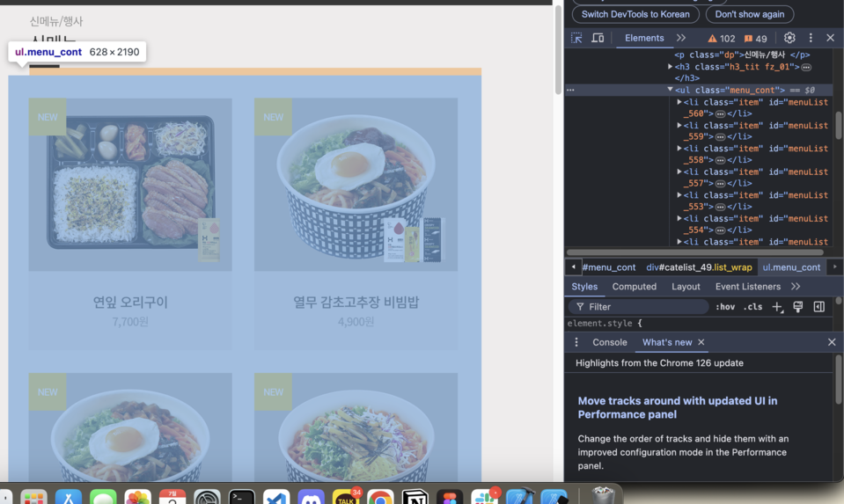The width and height of the screenshot is (844, 504).
Task: Click ellipsis badge in h3 node
Action: [806, 67]
